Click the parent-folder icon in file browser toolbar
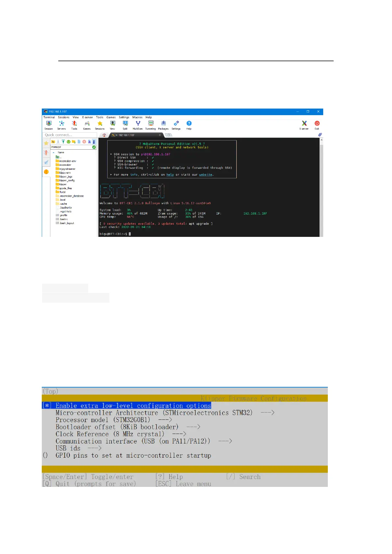The height and width of the screenshot is (554, 392). (x=53, y=142)
